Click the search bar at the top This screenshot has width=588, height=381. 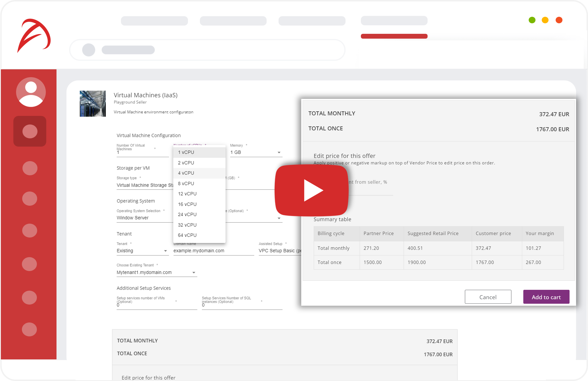tap(207, 50)
